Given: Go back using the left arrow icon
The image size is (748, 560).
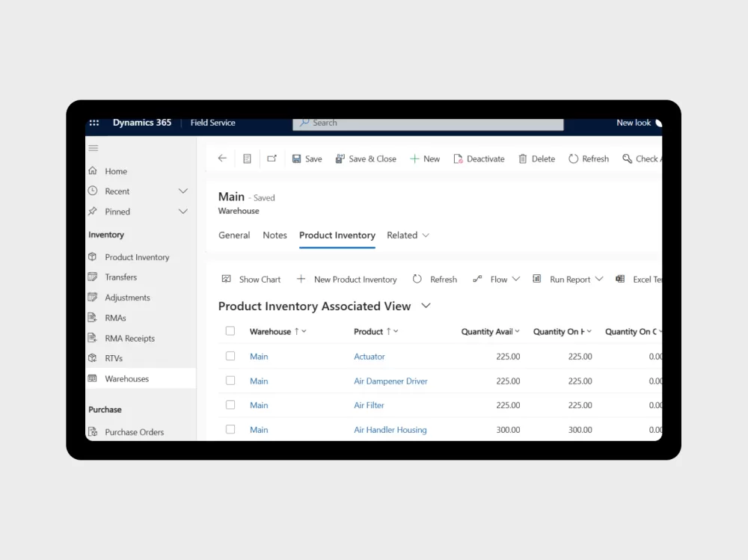Looking at the screenshot, I should 222,159.
